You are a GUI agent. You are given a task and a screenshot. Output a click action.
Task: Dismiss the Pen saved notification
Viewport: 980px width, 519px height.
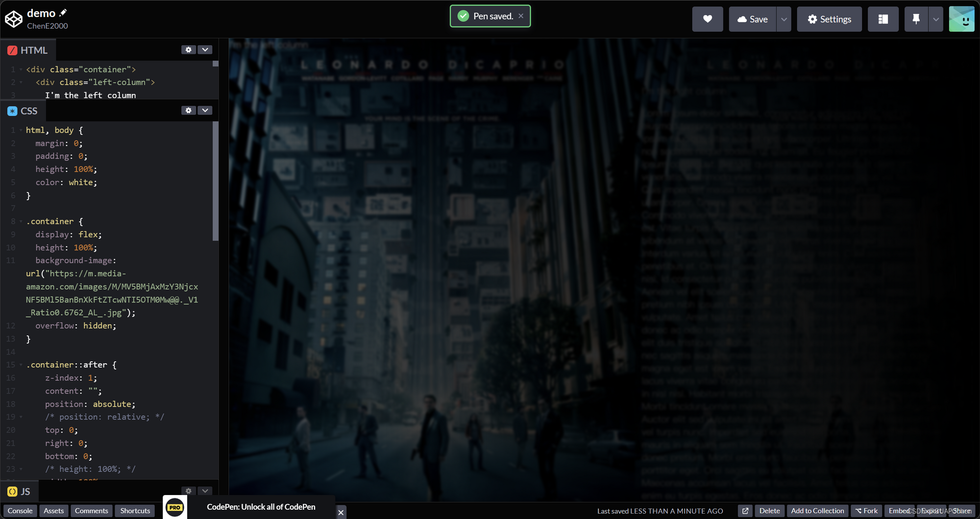(x=521, y=16)
